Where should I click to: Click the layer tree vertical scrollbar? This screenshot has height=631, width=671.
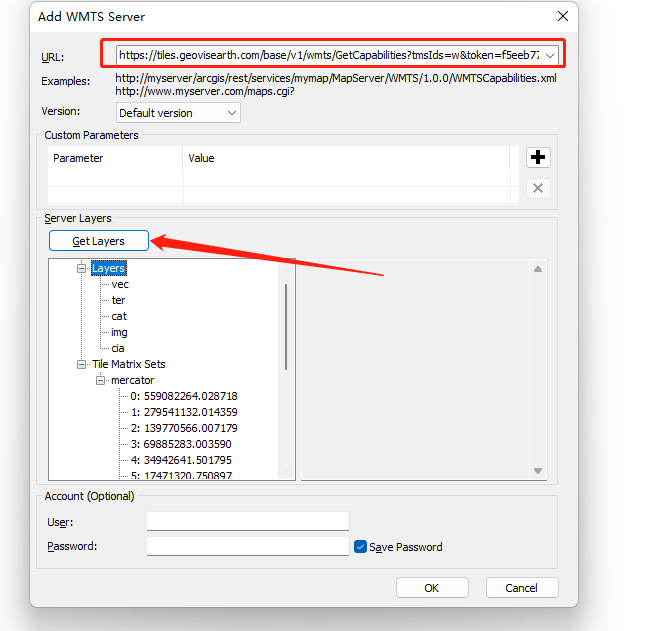pyautogui.click(x=287, y=326)
